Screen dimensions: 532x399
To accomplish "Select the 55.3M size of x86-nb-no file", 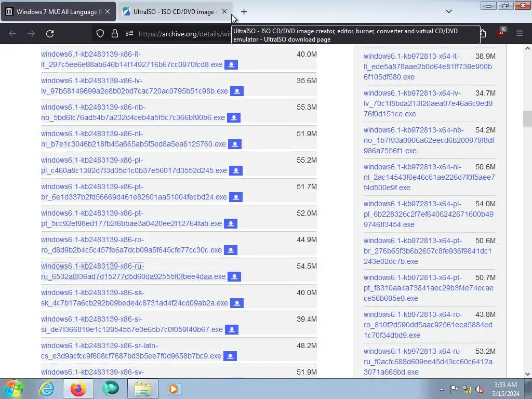I will 307,107.
